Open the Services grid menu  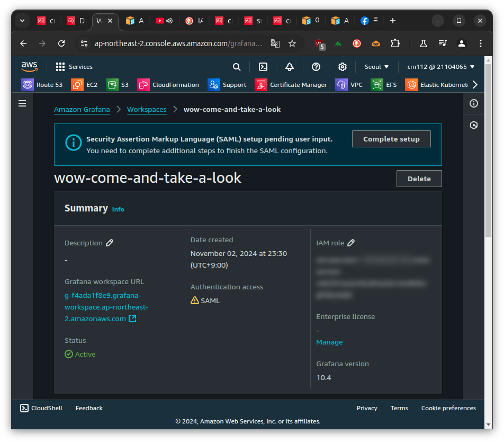pyautogui.click(x=74, y=67)
